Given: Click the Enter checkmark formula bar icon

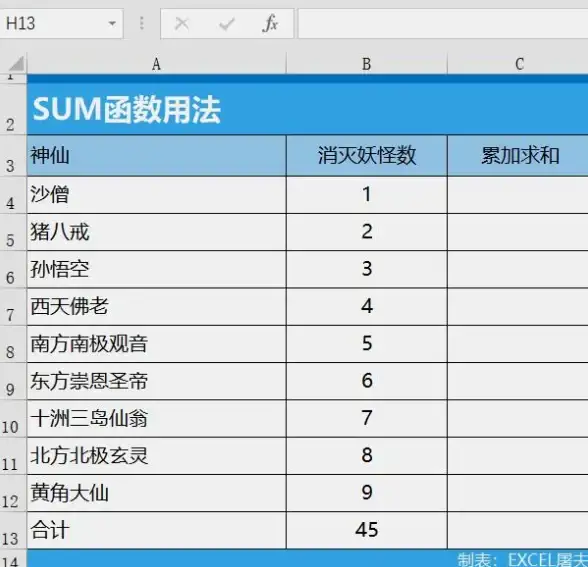Looking at the screenshot, I should (226, 24).
